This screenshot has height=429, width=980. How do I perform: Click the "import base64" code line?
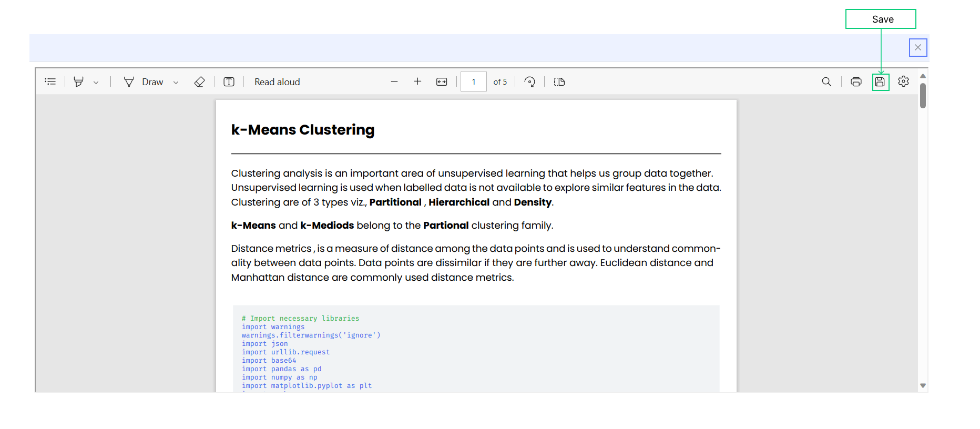(x=269, y=361)
